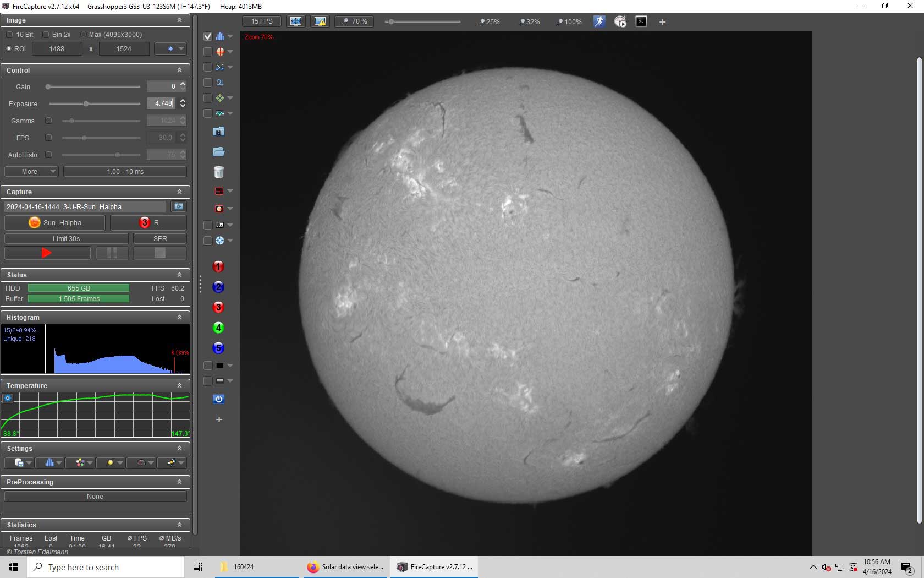Click the 70 % zoom button
The image size is (924, 578).
[355, 21]
